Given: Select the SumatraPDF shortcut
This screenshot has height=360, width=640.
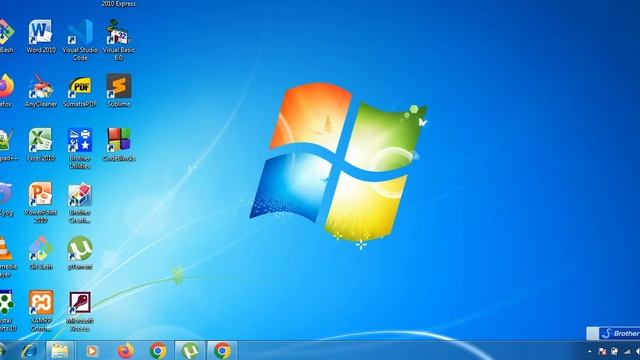Looking at the screenshot, I should [x=80, y=90].
